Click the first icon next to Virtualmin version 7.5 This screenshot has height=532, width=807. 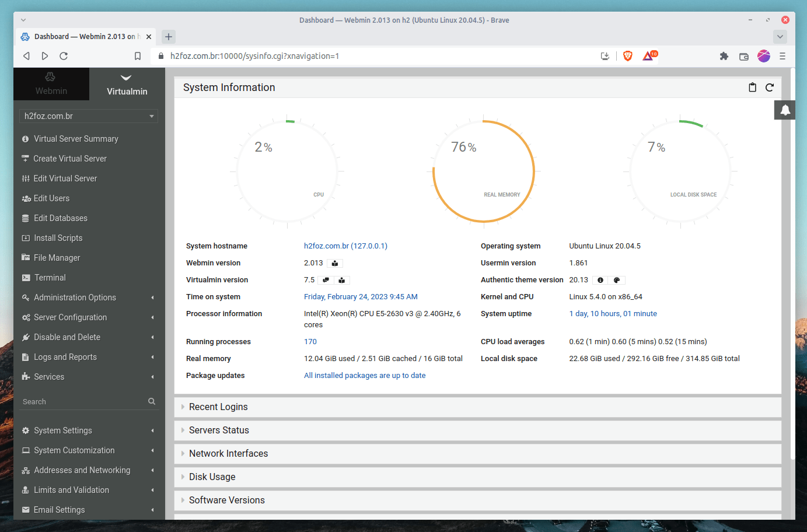point(326,280)
